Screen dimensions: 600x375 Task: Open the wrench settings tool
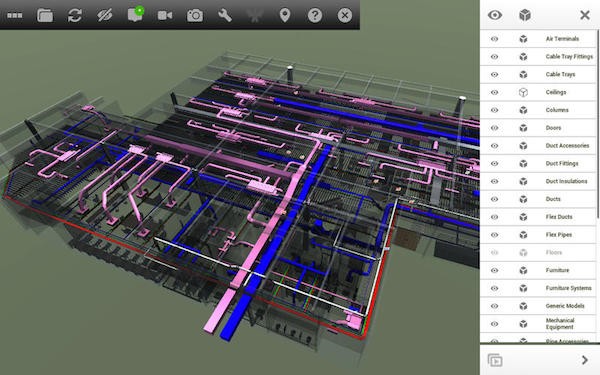[225, 15]
